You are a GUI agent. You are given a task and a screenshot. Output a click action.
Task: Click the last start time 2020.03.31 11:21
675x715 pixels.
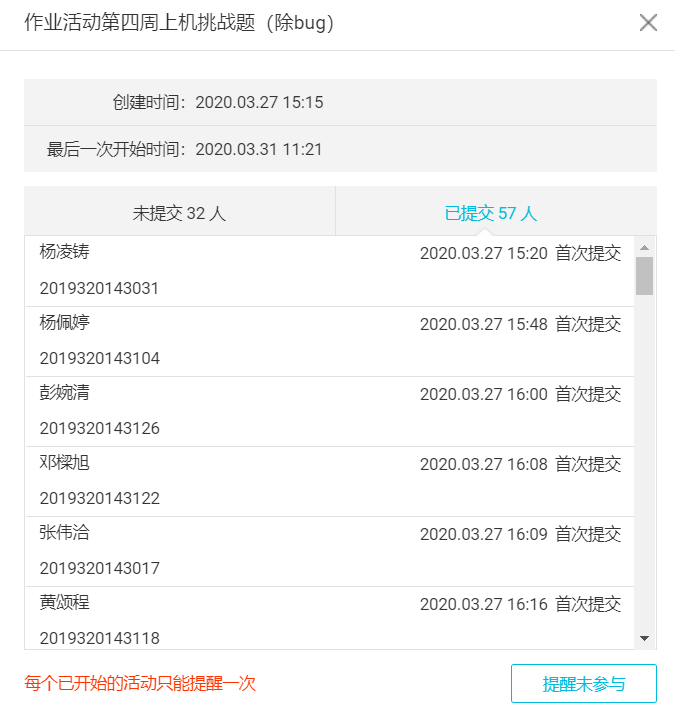point(259,149)
